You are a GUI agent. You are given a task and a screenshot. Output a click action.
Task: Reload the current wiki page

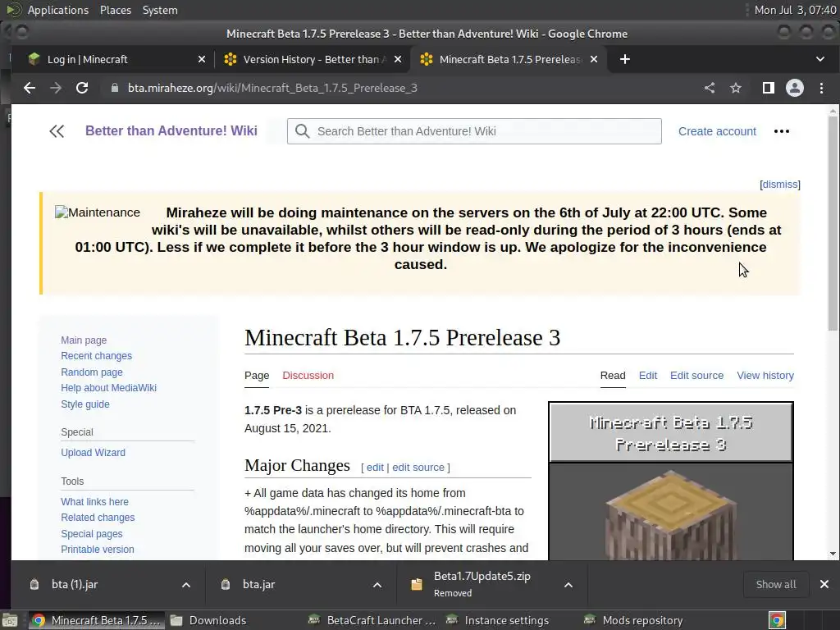click(82, 88)
